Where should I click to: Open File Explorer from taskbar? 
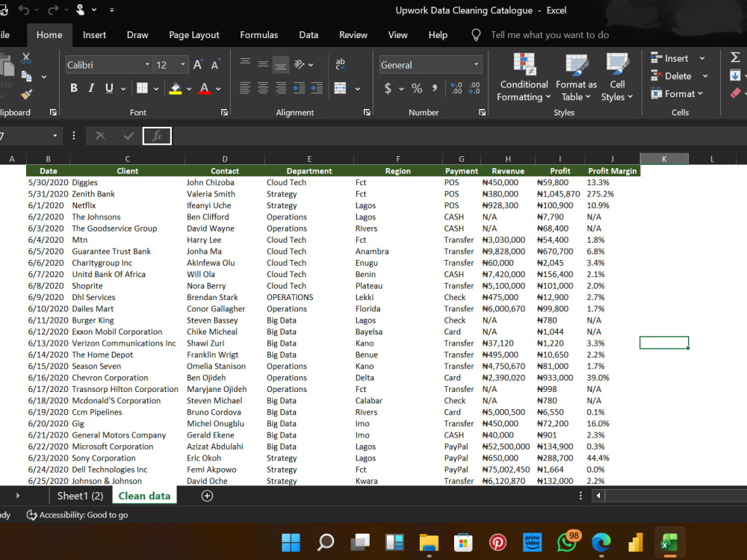pos(429,542)
